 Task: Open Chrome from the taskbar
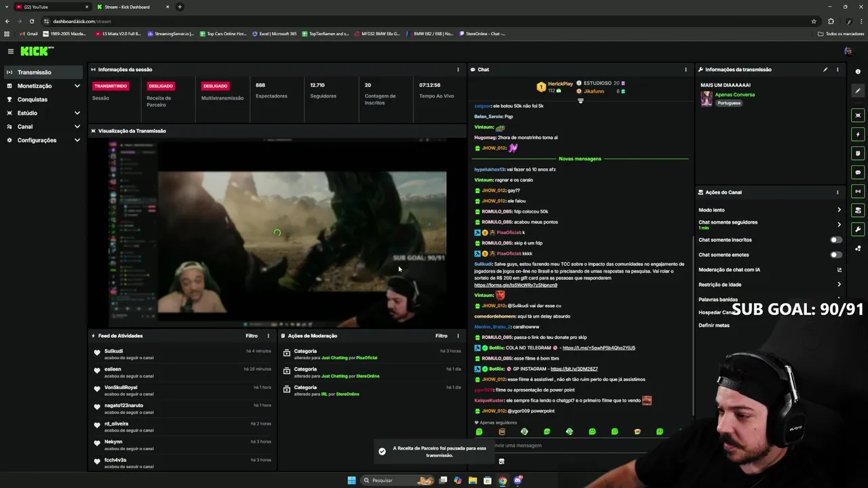[x=502, y=480]
